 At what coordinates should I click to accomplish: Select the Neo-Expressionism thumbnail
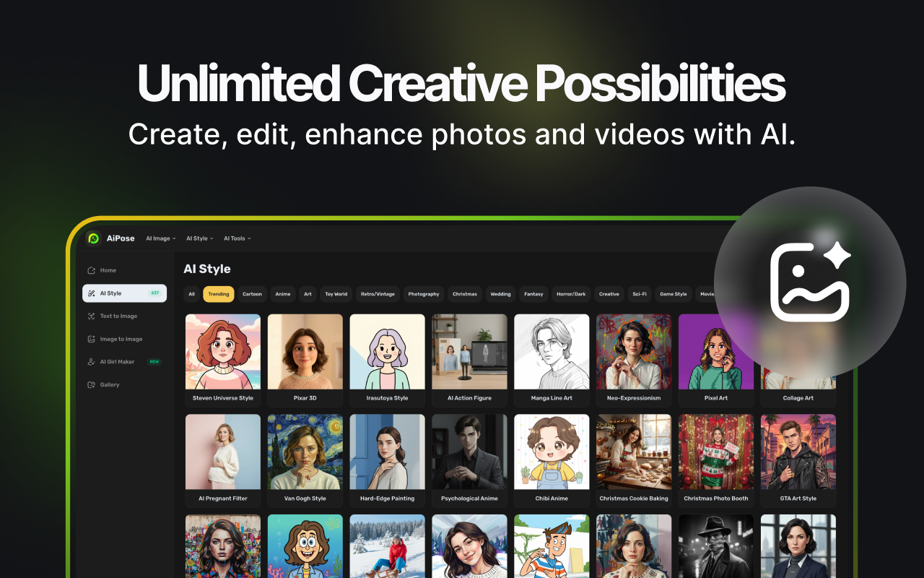tap(634, 352)
